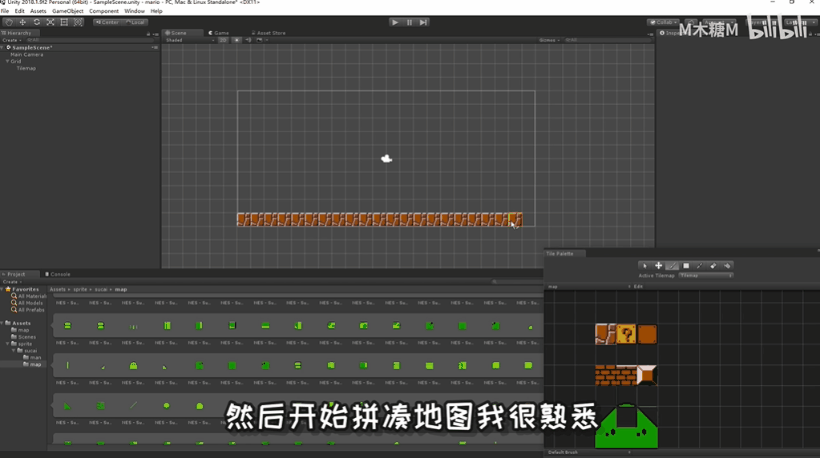Choose the Tile Palette box fill tool
Viewport: 820px width, 458px height.
[686, 266]
